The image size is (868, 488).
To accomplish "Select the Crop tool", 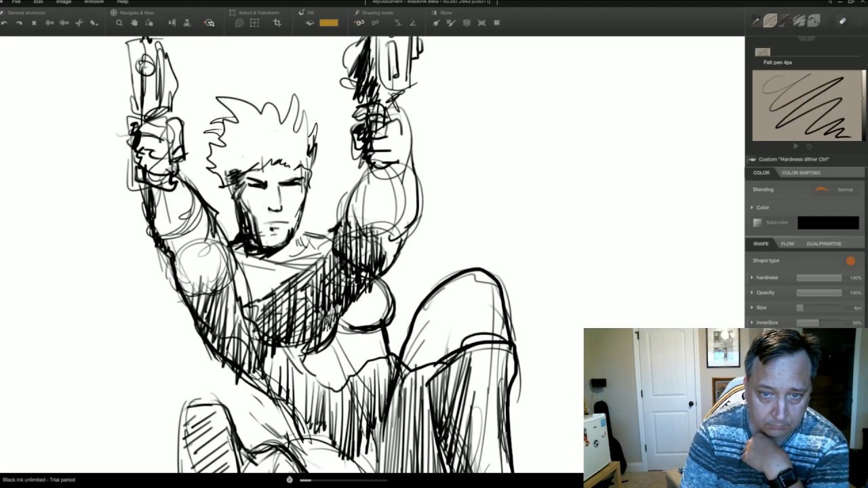I will [x=277, y=23].
